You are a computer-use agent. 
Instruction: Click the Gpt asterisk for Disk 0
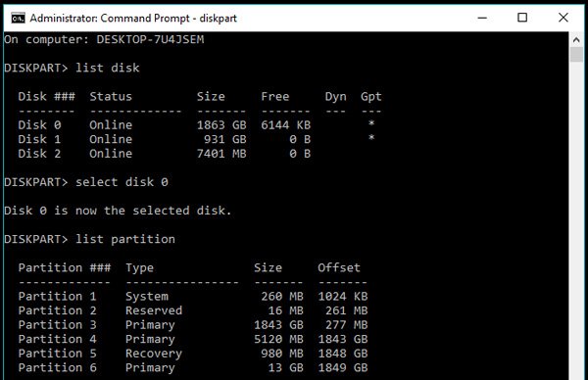coord(371,123)
